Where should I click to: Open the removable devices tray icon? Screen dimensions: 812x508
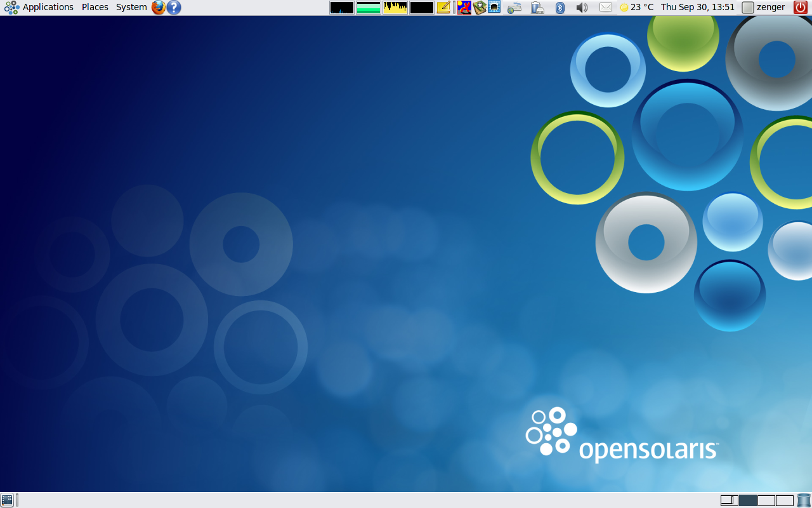pyautogui.click(x=537, y=8)
